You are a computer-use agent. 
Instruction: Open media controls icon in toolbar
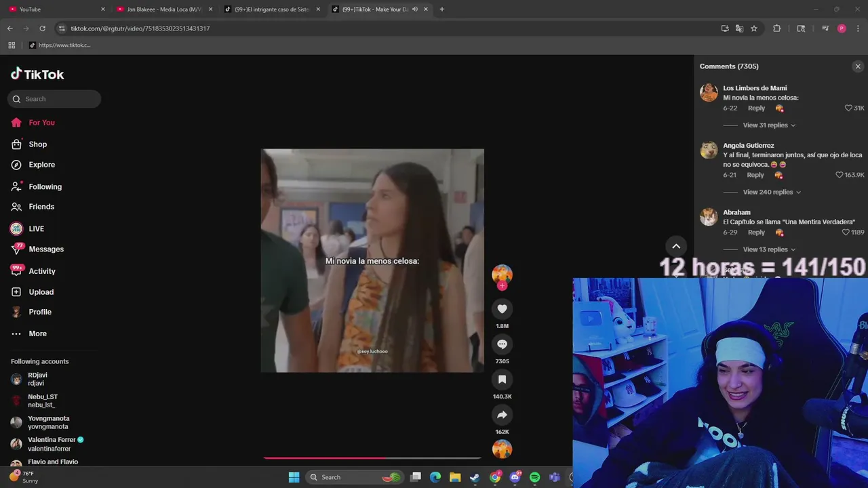(x=825, y=28)
